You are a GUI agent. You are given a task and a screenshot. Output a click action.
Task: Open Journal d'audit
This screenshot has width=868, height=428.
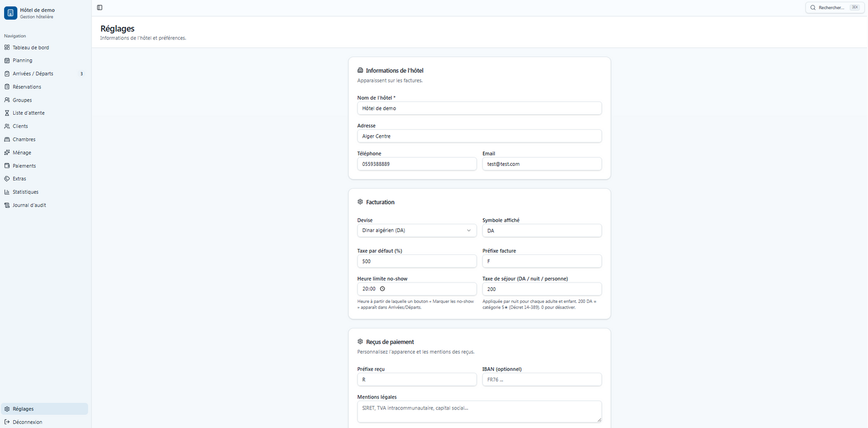point(45,206)
